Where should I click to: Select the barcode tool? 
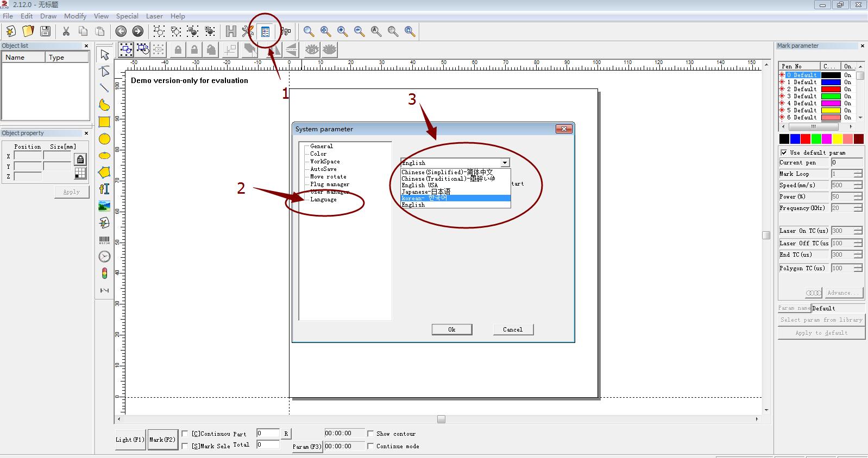[x=104, y=240]
